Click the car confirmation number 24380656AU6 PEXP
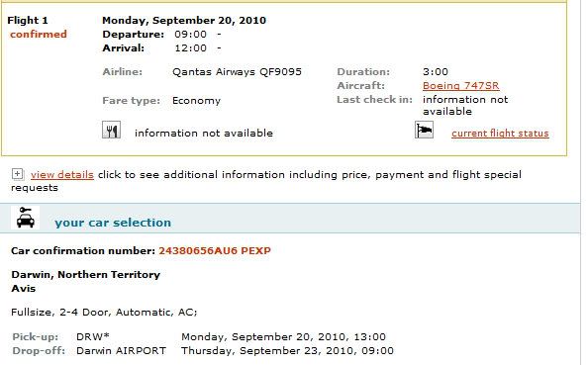The width and height of the screenshot is (588, 365). 215,250
